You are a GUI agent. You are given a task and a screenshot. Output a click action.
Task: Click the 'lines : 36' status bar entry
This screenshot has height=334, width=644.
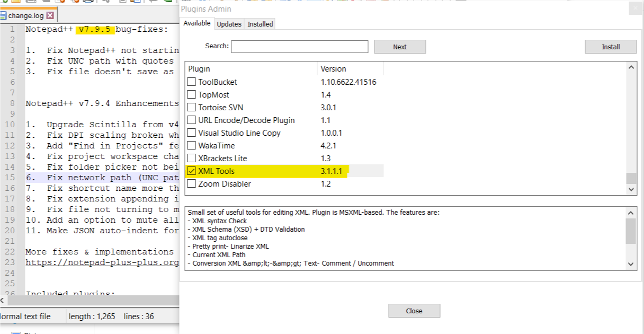[139, 317]
